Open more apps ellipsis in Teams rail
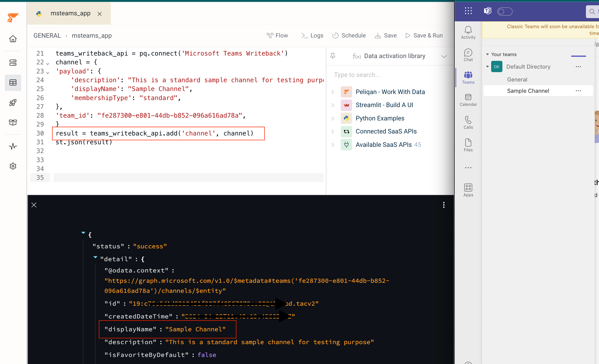This screenshot has height=364, width=599. click(x=468, y=168)
